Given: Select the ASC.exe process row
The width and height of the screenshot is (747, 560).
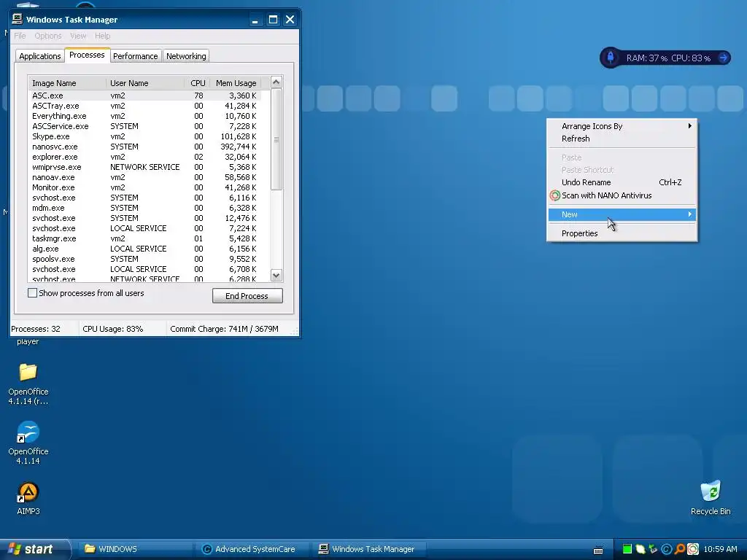Looking at the screenshot, I should (145, 96).
